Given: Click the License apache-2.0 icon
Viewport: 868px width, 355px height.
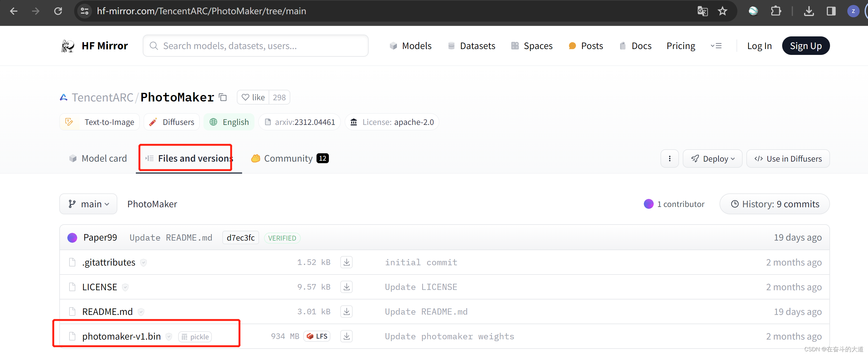Looking at the screenshot, I should coord(355,122).
